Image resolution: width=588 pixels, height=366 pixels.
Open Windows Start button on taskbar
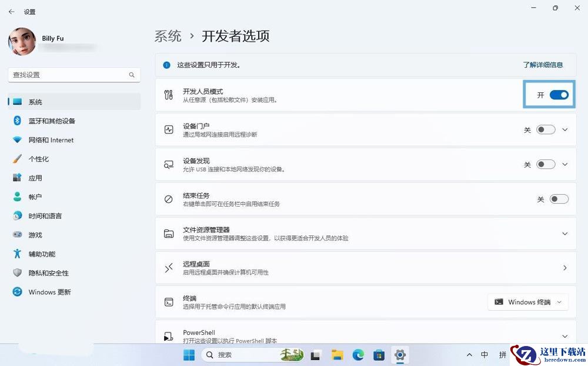tap(189, 355)
